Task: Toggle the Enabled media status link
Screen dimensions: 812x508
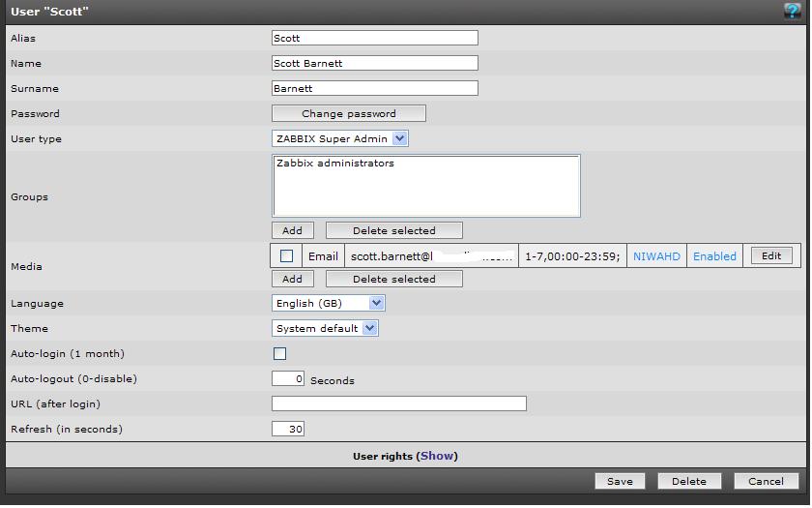Action: coord(714,256)
